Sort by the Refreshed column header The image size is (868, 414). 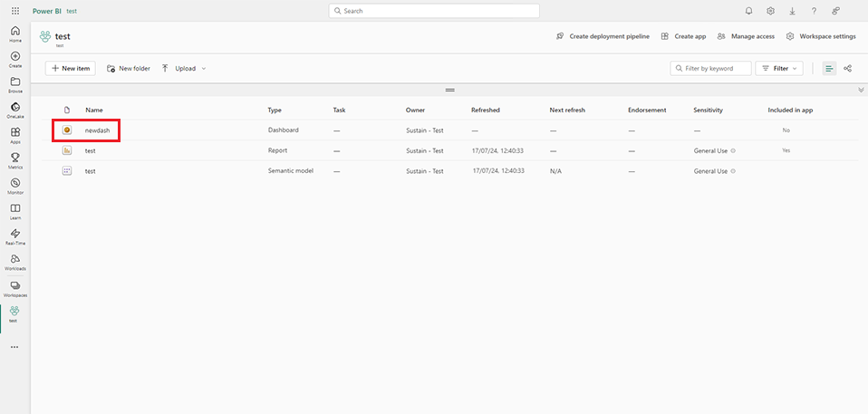coord(485,110)
